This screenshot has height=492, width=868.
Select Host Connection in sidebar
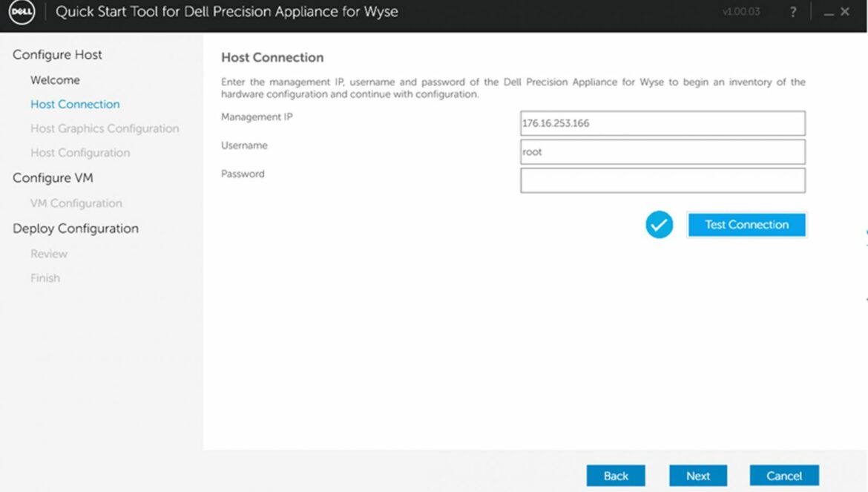click(75, 104)
